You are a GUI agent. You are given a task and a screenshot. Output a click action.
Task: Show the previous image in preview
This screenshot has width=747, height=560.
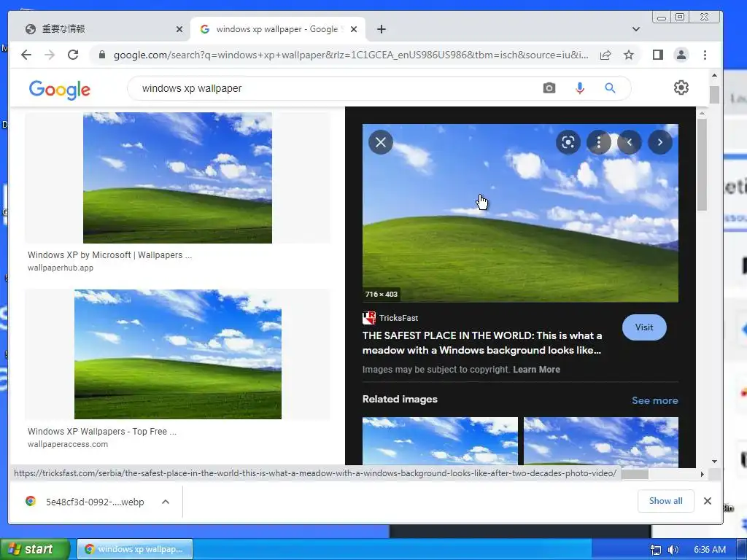pyautogui.click(x=630, y=142)
